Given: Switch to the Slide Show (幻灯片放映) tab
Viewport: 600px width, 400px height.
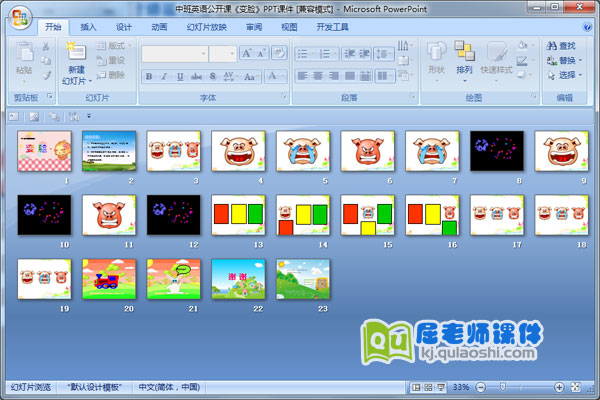Looking at the screenshot, I should click(207, 27).
